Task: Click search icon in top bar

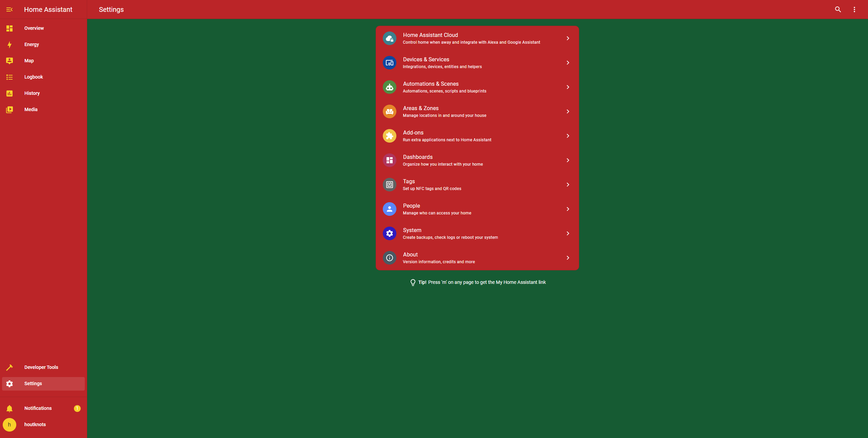Action: pos(838,9)
